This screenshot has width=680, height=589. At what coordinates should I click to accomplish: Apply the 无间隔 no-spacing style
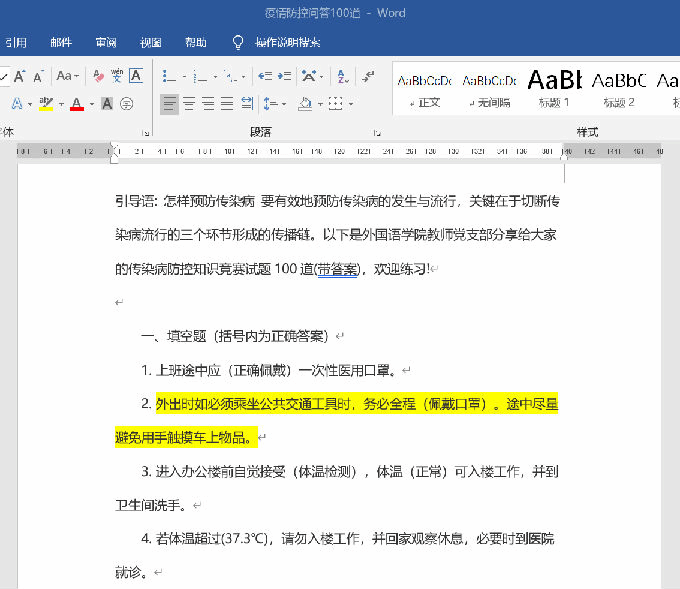[x=489, y=88]
